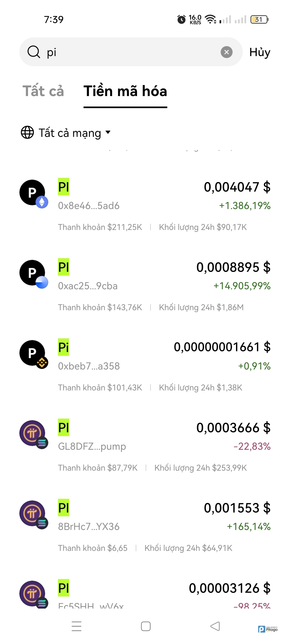The width and height of the screenshot is (290, 644).
Task: Switch to the Tất cả tab
Action: 43,91
